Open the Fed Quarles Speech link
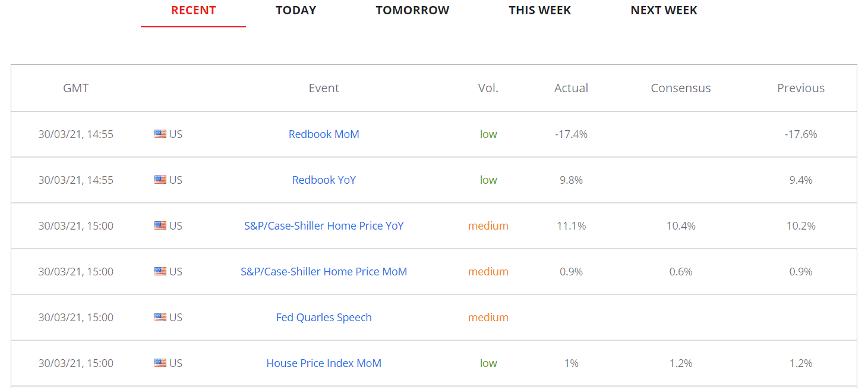 [x=324, y=318]
